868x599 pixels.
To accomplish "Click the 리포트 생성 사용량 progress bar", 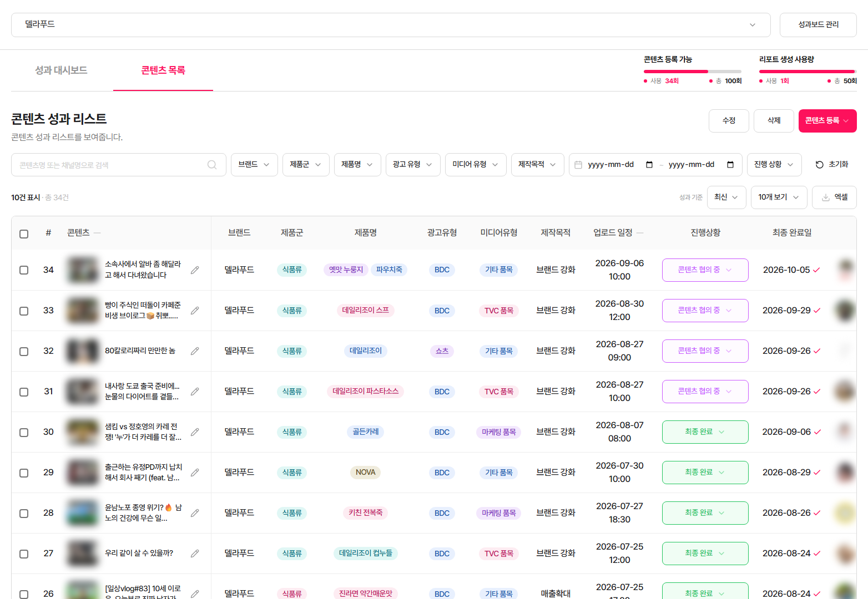I will [x=808, y=72].
